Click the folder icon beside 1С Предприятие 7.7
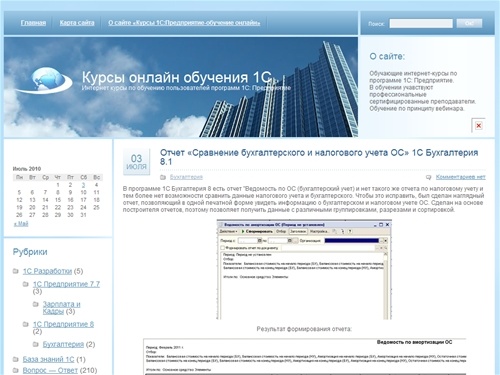The height and width of the screenshot is (375, 500). 26,284
